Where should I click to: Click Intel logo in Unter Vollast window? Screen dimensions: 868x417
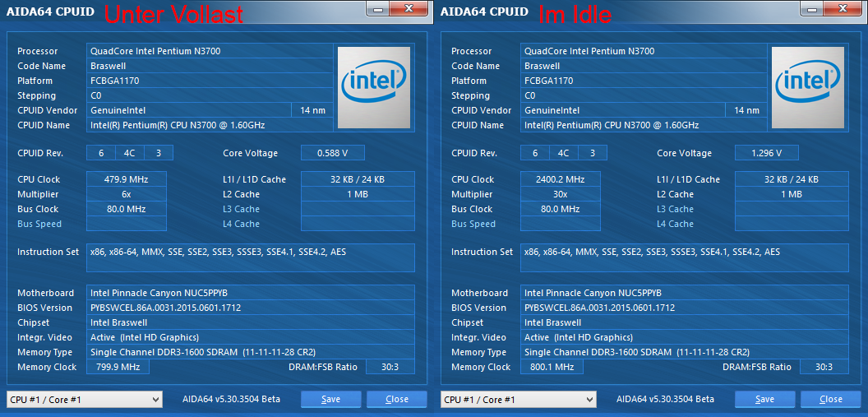[374, 87]
